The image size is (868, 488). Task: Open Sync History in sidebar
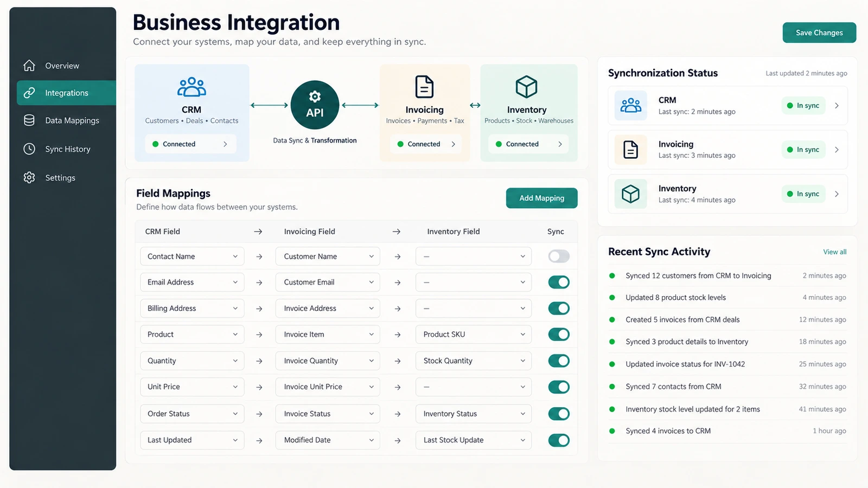pyautogui.click(x=66, y=149)
